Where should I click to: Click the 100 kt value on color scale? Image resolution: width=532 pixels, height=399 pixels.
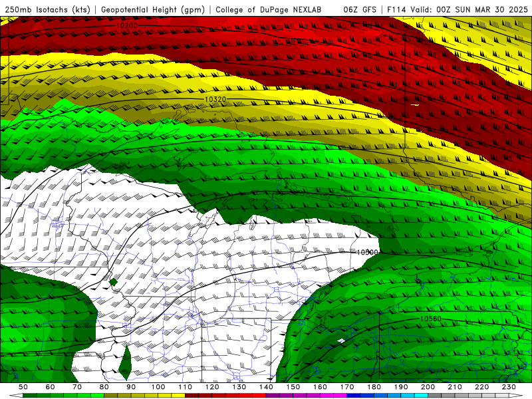pos(158,387)
